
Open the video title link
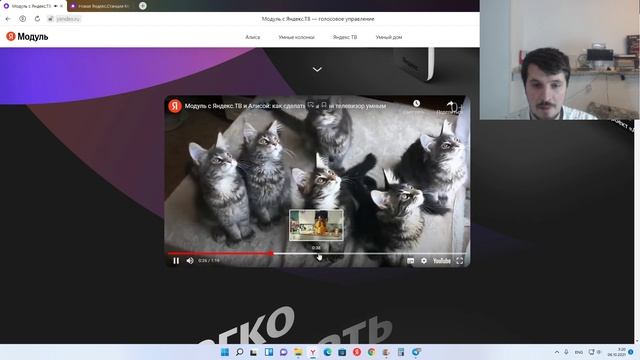285,106
